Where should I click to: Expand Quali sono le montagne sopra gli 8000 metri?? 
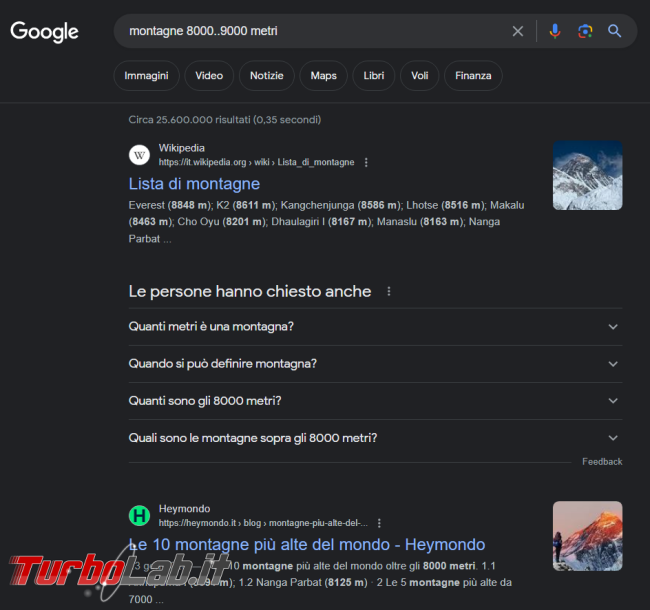click(x=375, y=438)
